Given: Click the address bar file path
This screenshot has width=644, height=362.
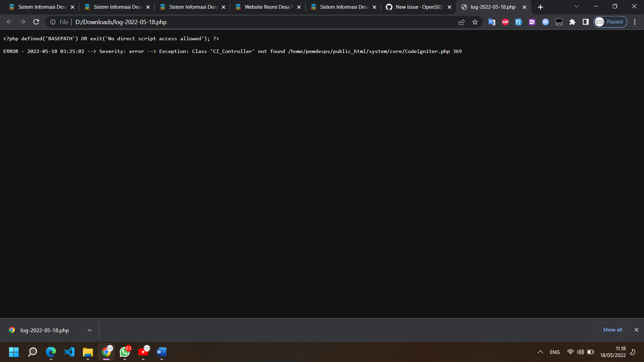Looking at the screenshot, I should click(121, 22).
